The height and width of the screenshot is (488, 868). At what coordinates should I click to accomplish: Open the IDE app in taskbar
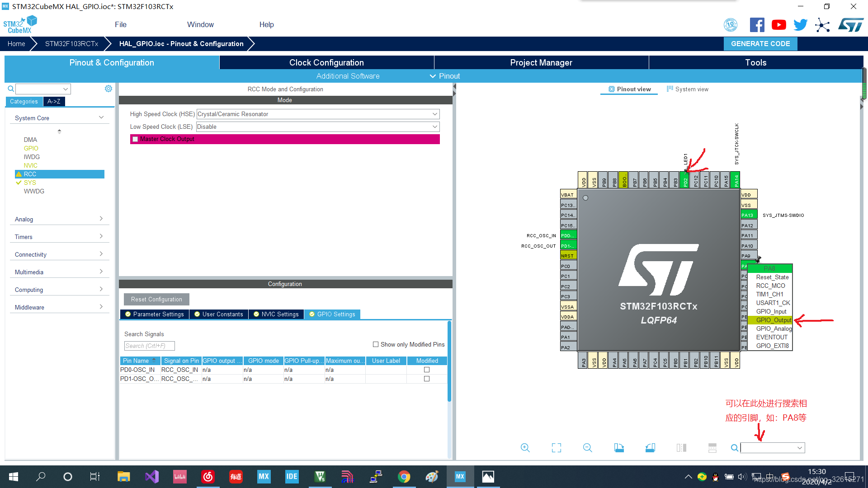tap(292, 477)
